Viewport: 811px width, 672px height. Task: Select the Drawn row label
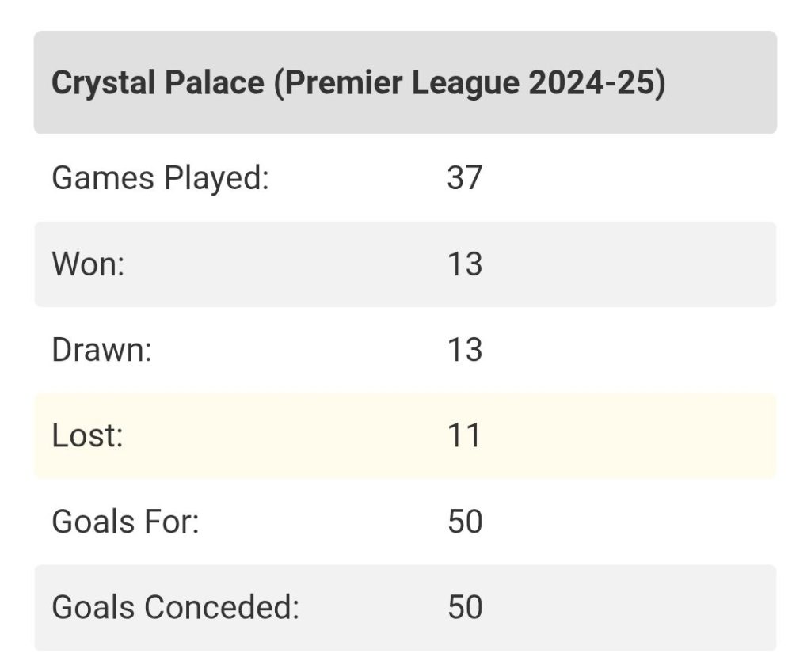(102, 350)
